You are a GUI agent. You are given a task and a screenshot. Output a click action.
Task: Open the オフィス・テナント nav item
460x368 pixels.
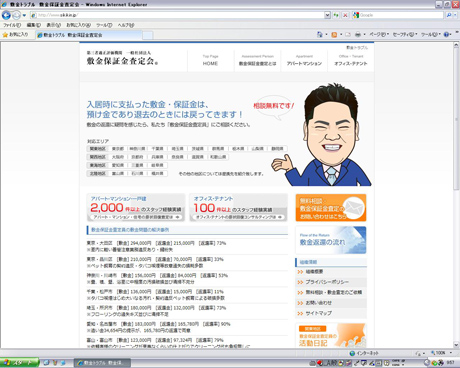(351, 60)
